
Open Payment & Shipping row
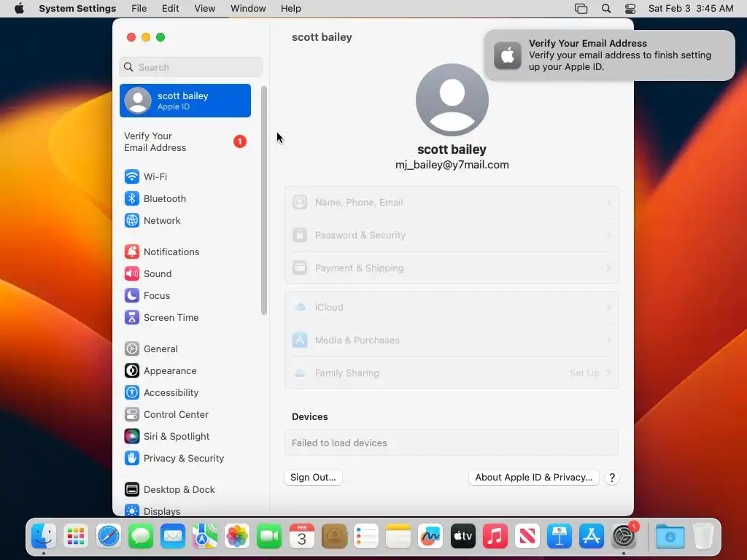coord(452,268)
